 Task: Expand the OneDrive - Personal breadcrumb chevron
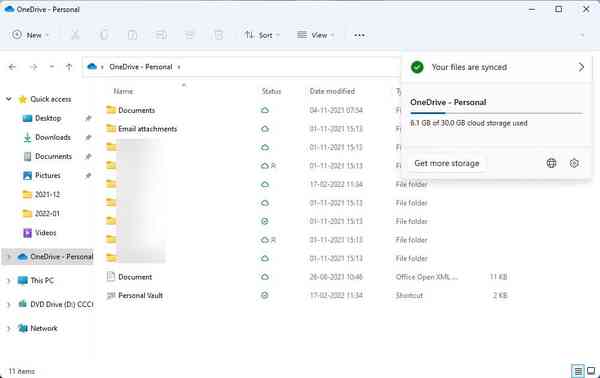tap(179, 67)
